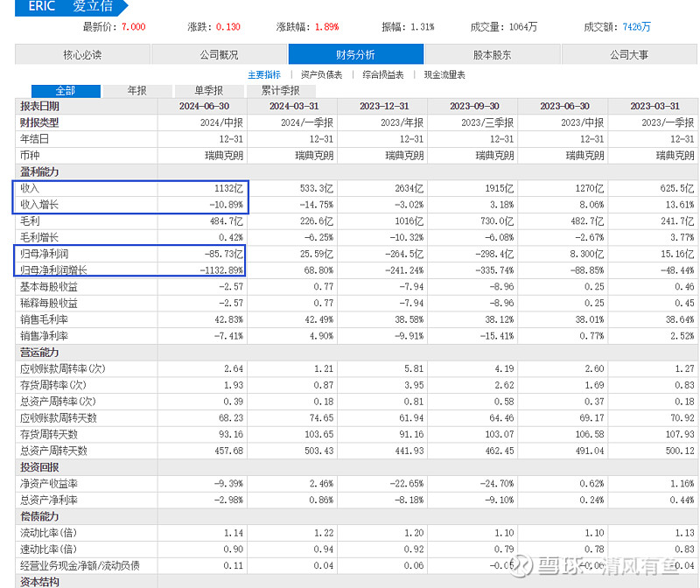Click the 经营业务现金净额/流动负债 row label

tap(80, 565)
